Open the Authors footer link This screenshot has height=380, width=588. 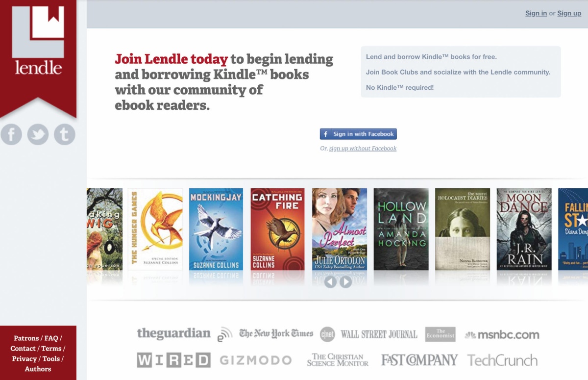point(38,369)
